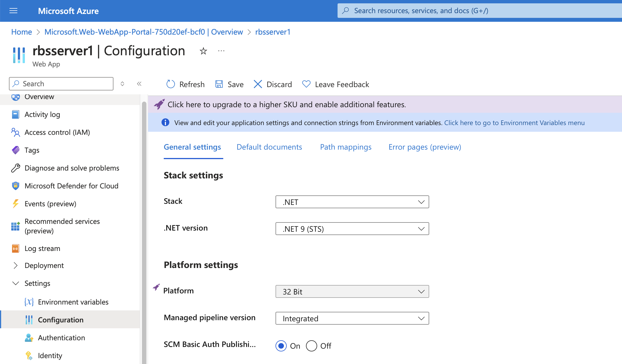Click the Diagnose and solve problems wrench icon

(x=16, y=168)
